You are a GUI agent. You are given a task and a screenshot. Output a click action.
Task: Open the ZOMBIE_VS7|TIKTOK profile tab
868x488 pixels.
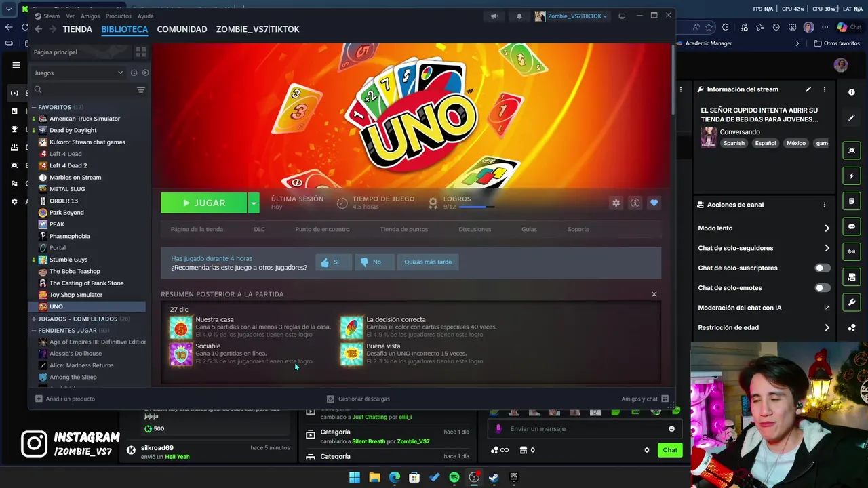258,29
